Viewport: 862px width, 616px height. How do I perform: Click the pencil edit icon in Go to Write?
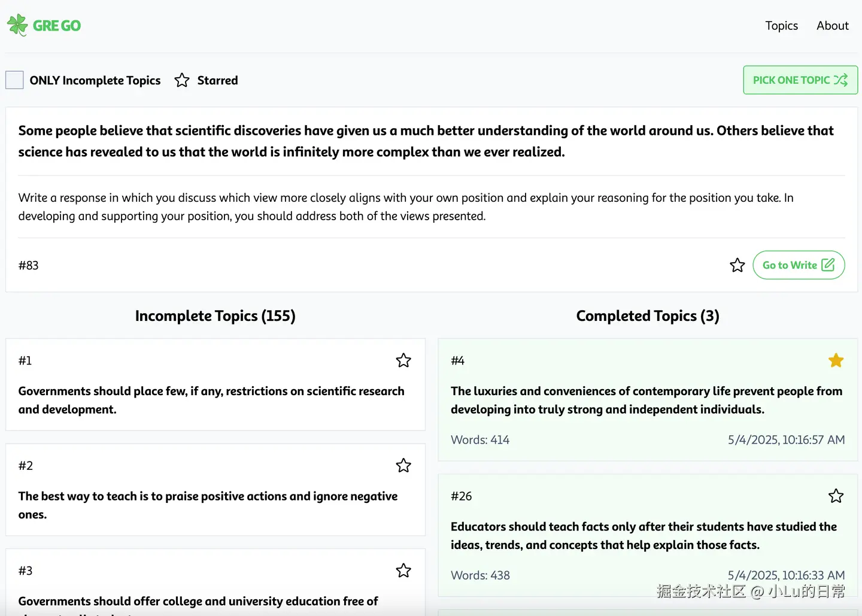point(828,265)
